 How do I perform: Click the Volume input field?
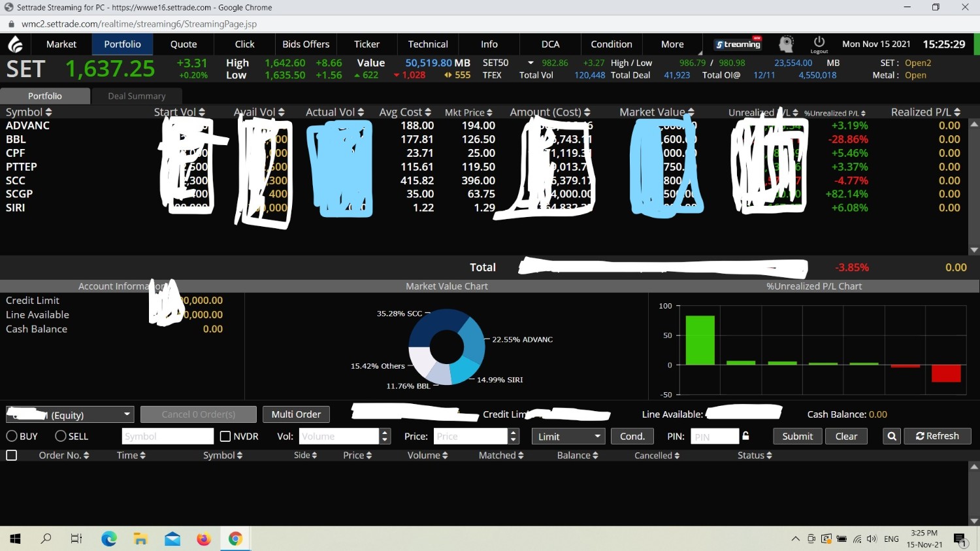(x=339, y=436)
